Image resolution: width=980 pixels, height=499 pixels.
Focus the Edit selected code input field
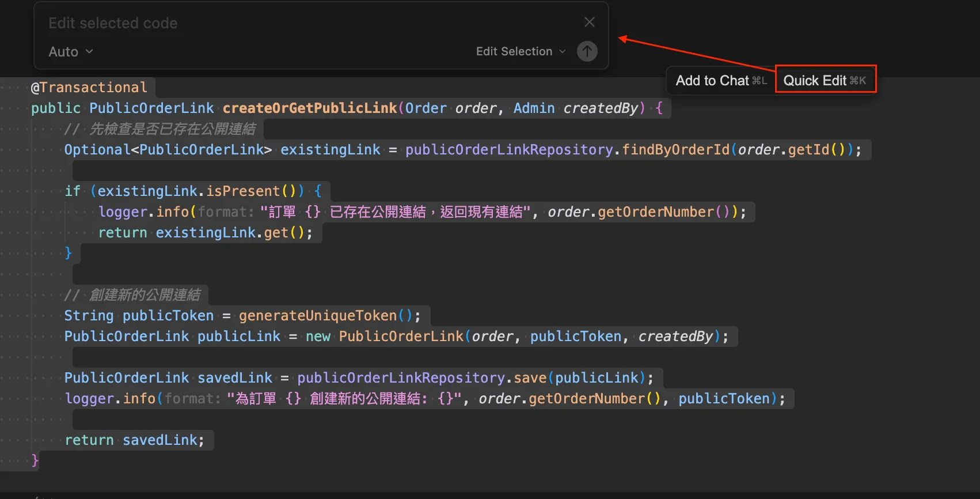(x=288, y=23)
